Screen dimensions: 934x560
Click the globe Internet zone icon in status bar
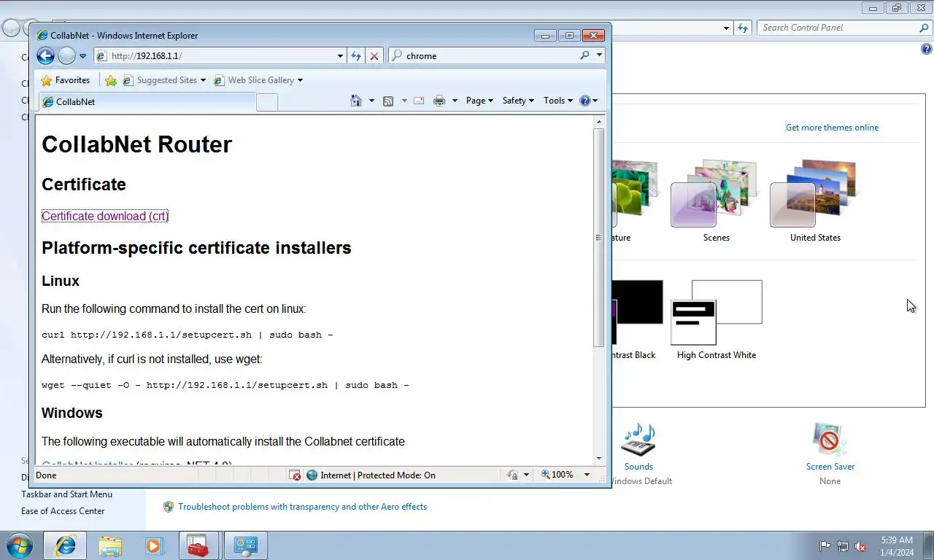(x=312, y=475)
